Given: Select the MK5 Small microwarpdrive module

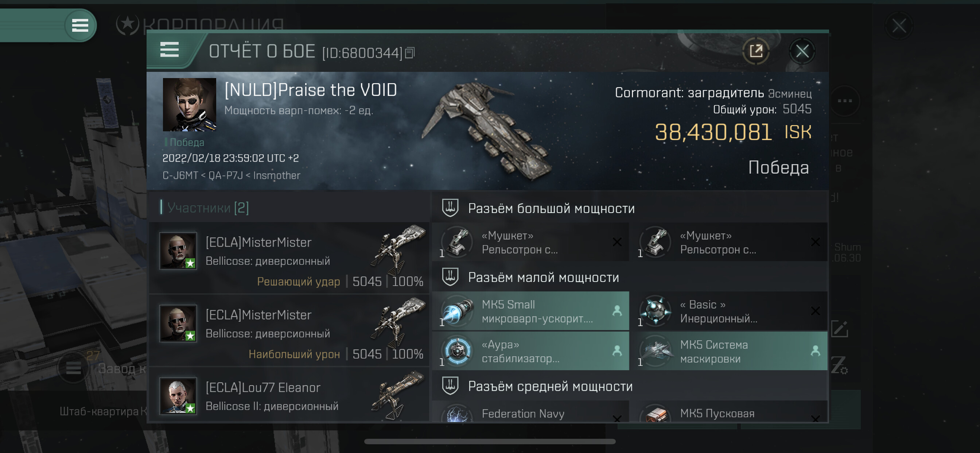Looking at the screenshot, I should [530, 311].
